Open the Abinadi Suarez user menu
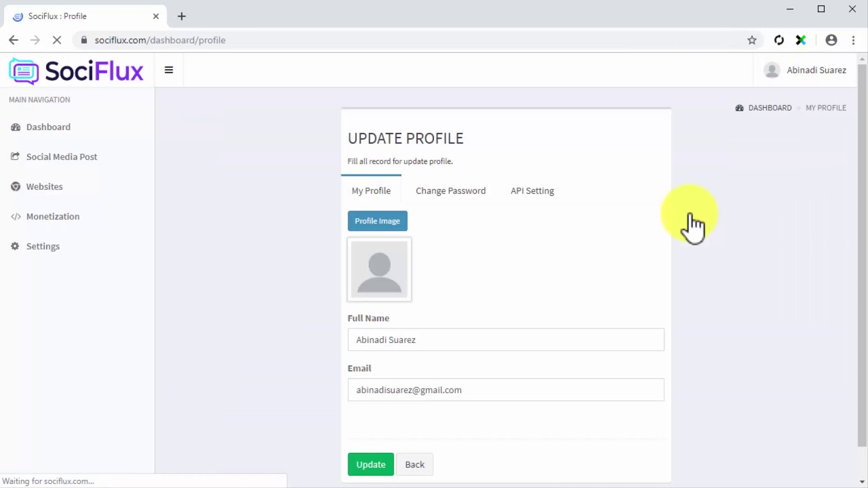868x488 pixels. [x=805, y=70]
